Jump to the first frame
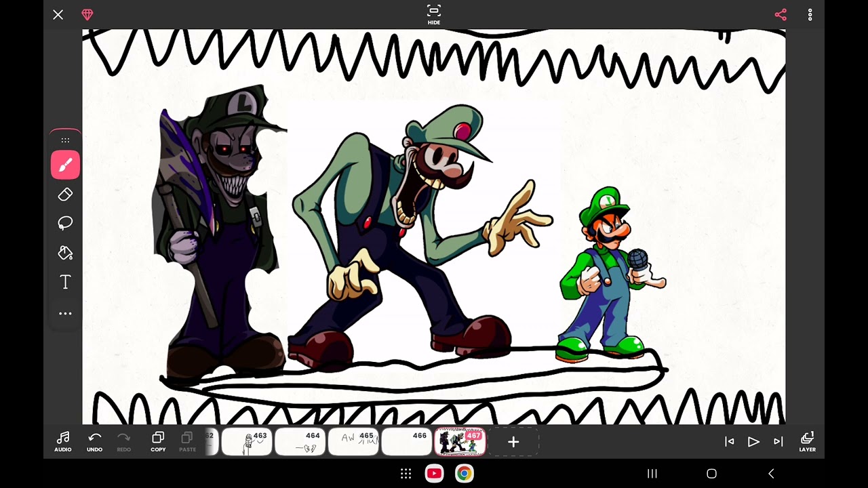The image size is (868, 488). coord(730,441)
